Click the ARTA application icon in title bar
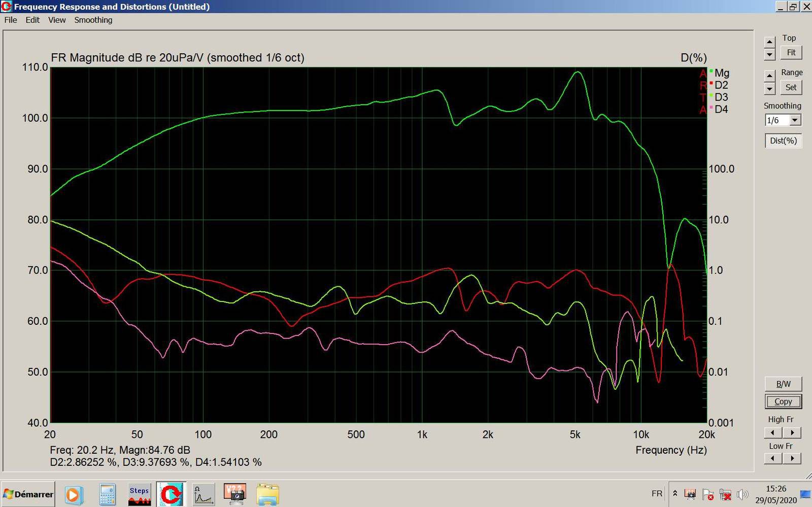812x507 pixels. (7, 7)
